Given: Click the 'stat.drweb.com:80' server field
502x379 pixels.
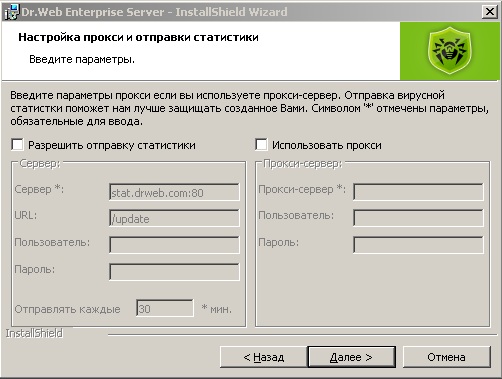Looking at the screenshot, I should (174, 192).
